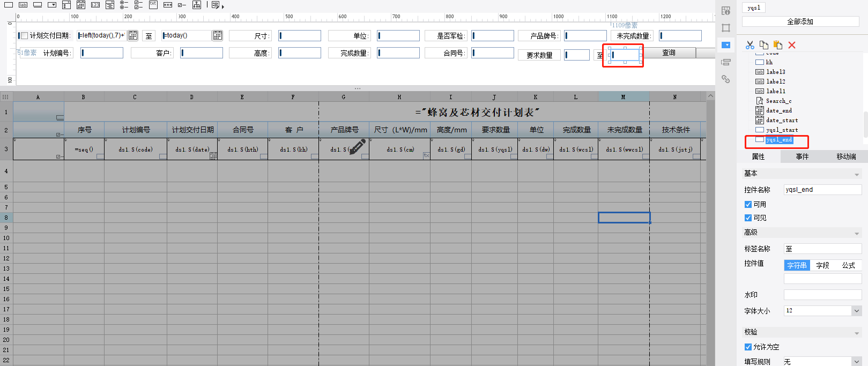The image size is (868, 366).
Task: Select the label widget tool
Action: [23, 5]
